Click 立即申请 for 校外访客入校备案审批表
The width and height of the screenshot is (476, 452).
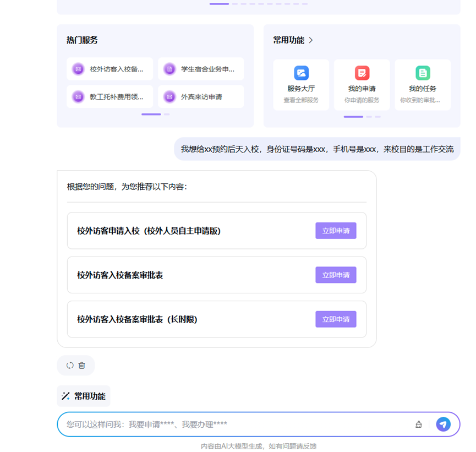[x=335, y=275]
